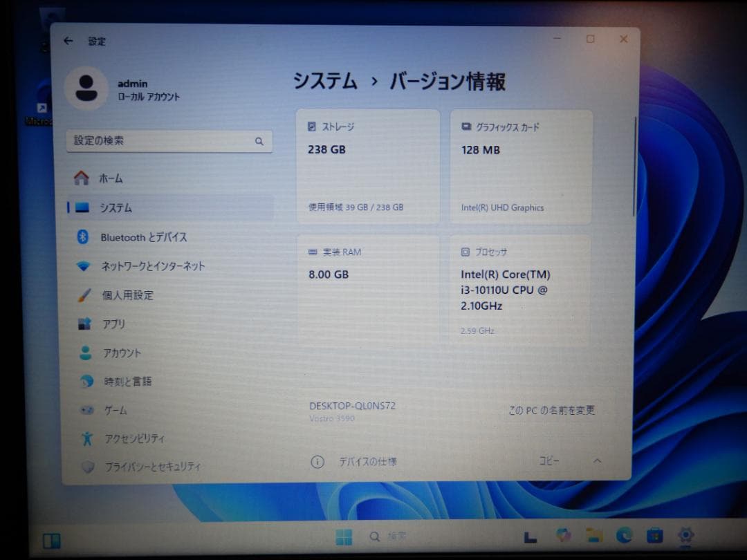The height and width of the screenshot is (560, 747).
Task: Click the admin user avatar icon
Action: (x=86, y=88)
